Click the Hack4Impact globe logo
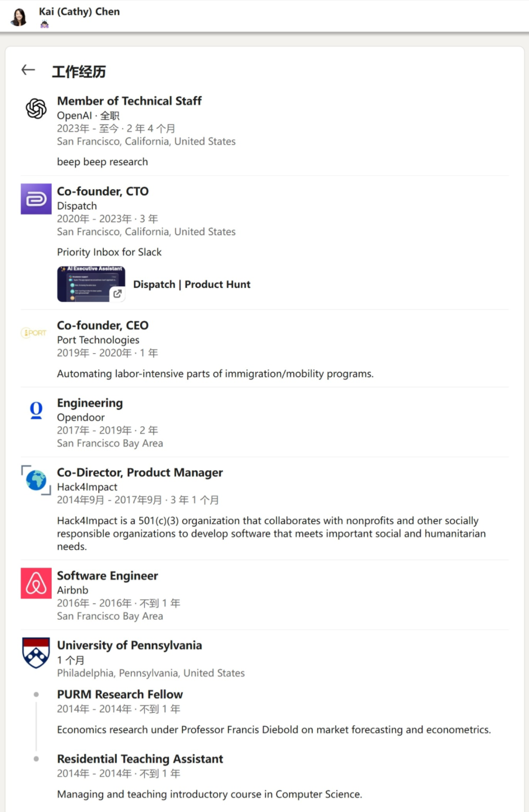This screenshot has height=812, width=529. point(36,480)
